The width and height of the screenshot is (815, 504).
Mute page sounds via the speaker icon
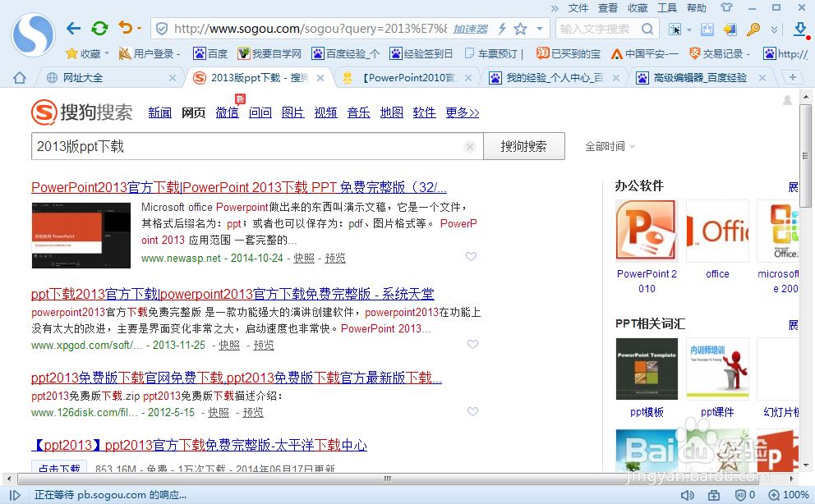pos(688,496)
